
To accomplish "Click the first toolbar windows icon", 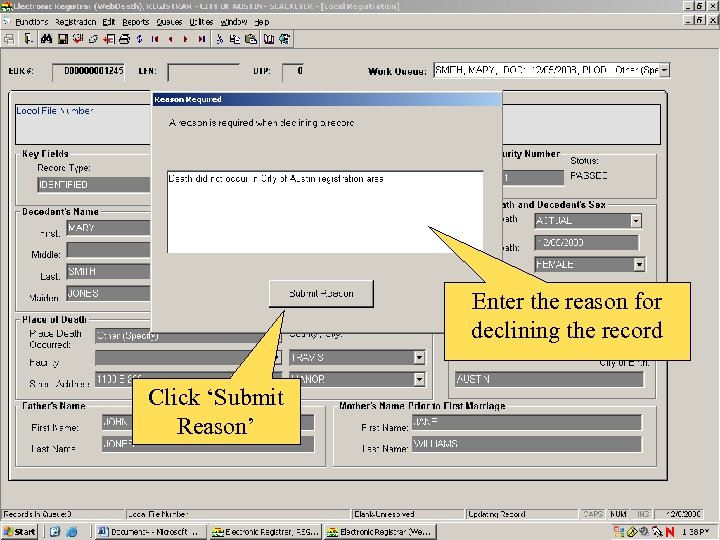I will [9, 39].
